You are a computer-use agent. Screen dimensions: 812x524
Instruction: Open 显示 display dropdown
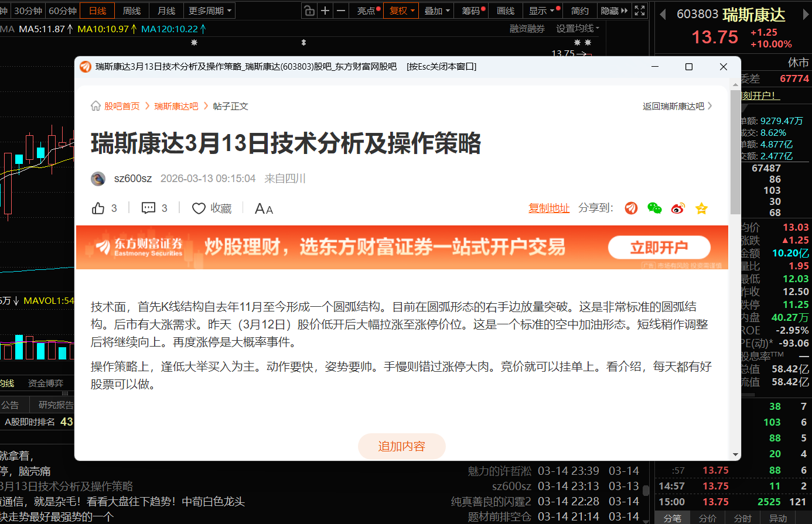click(x=541, y=11)
